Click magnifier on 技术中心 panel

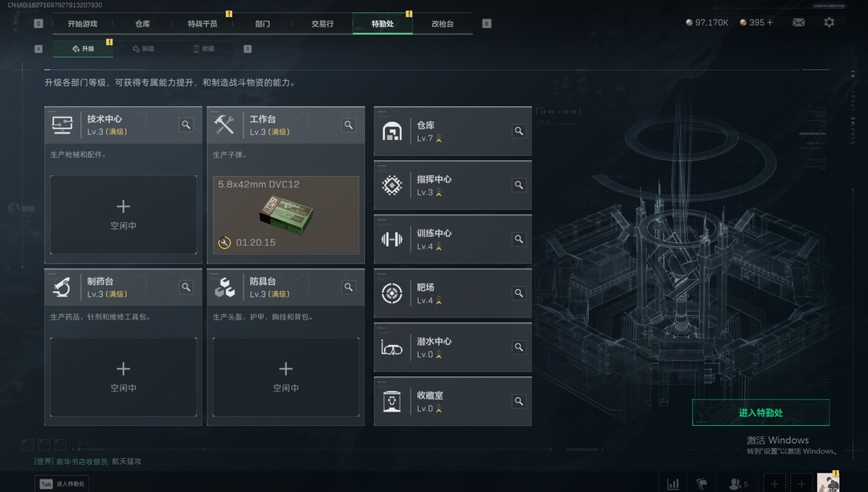point(186,125)
